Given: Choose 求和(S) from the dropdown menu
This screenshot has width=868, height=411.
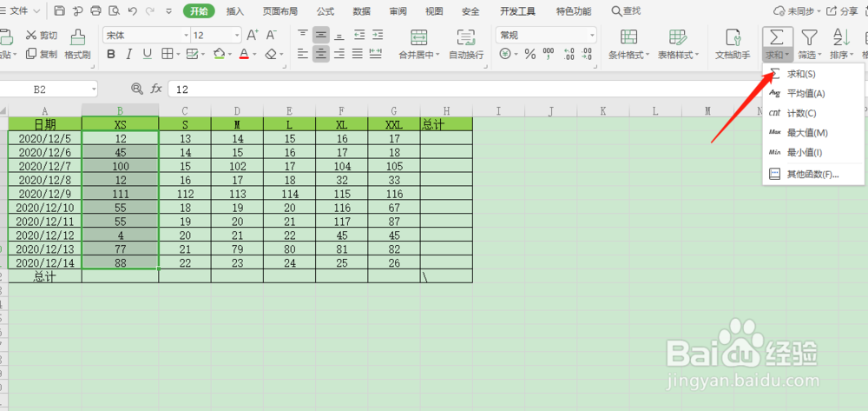Looking at the screenshot, I should click(813, 74).
